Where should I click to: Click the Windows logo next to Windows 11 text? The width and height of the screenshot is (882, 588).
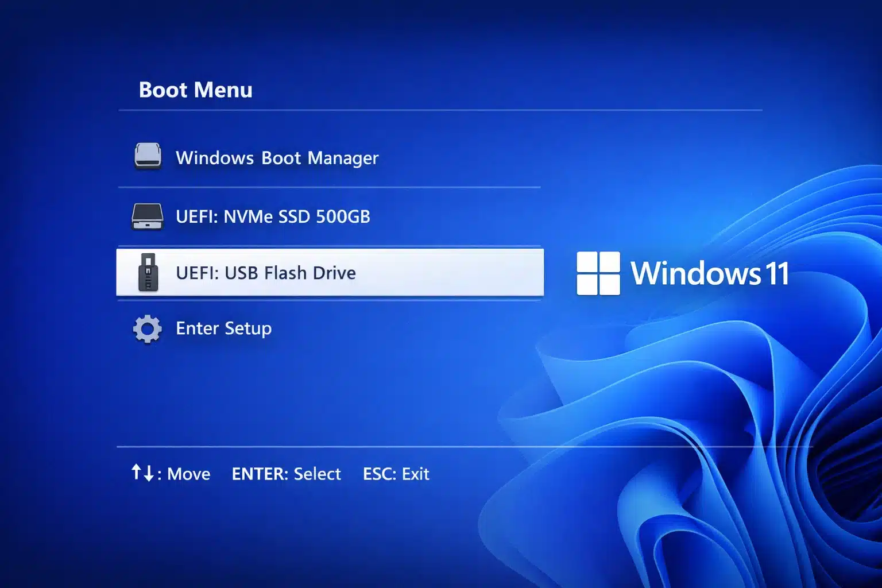[599, 274]
